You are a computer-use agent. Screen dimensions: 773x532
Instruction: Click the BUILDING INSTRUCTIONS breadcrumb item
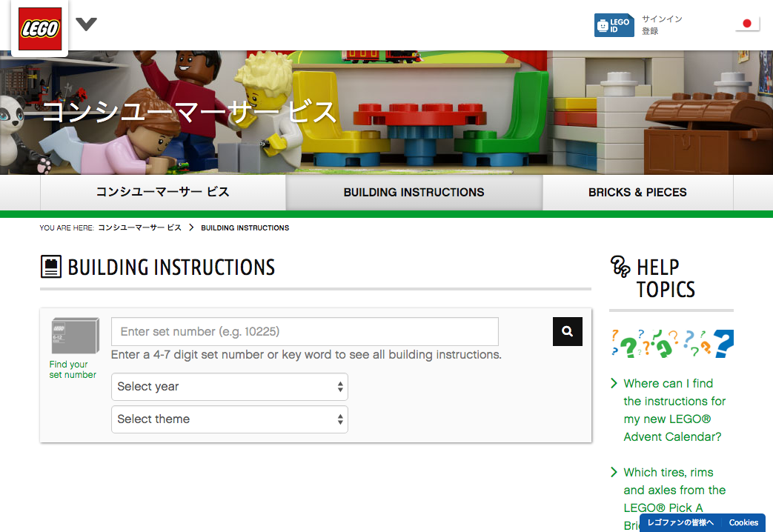tap(245, 227)
